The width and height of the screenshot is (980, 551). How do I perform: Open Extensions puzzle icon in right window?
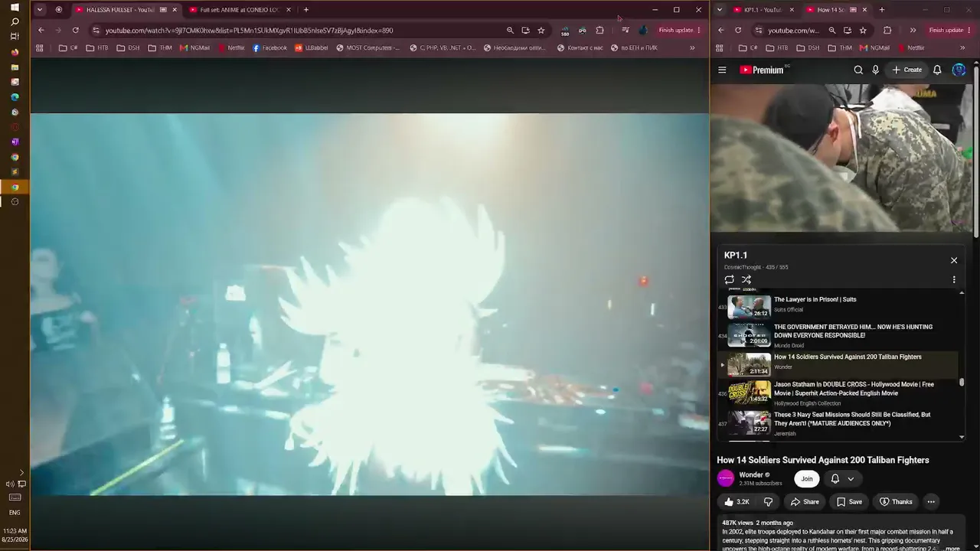point(887,31)
